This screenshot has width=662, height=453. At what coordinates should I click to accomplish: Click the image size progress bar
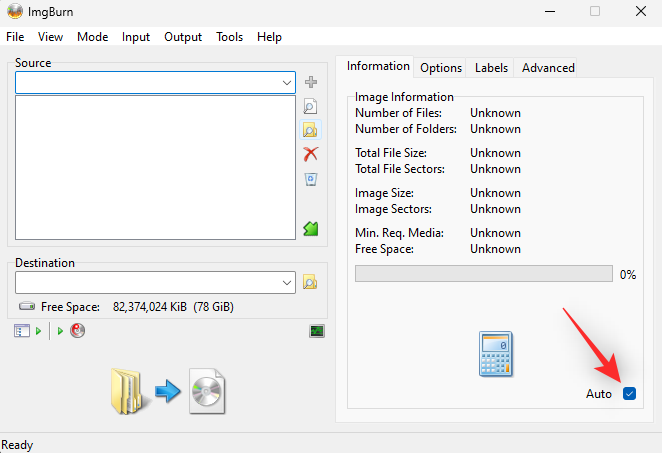tap(484, 274)
